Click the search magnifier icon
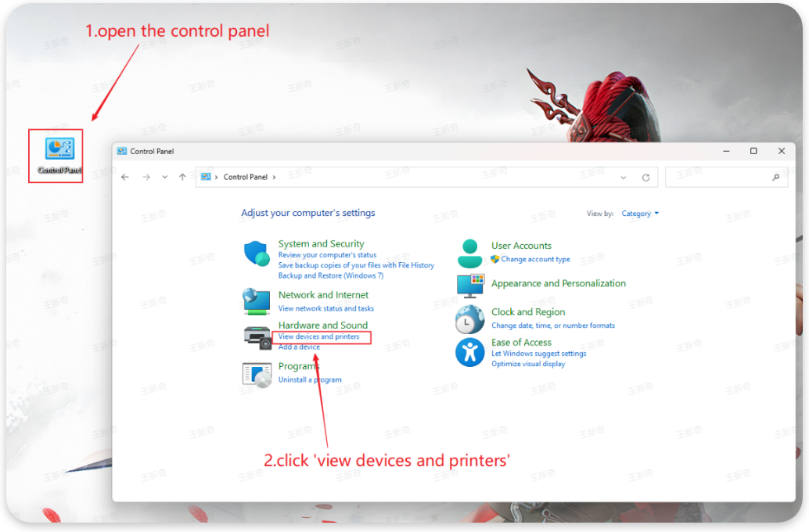The height and width of the screenshot is (532, 809). click(775, 178)
